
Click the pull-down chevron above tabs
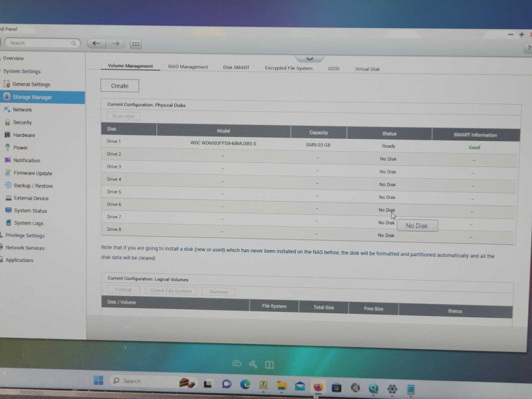[309, 59]
